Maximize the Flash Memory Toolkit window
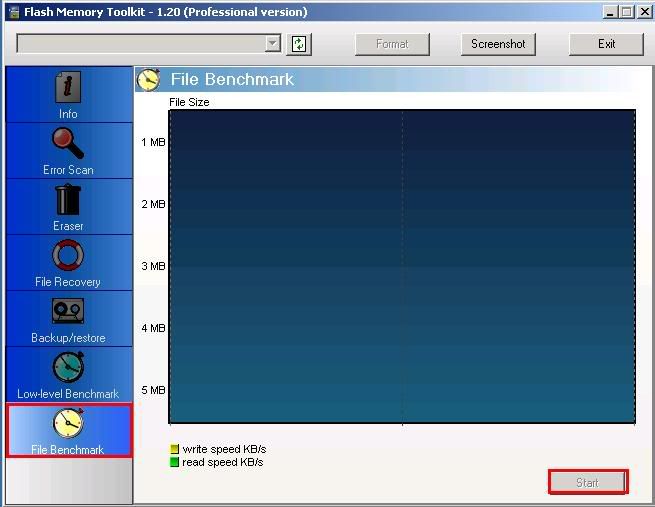This screenshot has width=655, height=507. 627,12
